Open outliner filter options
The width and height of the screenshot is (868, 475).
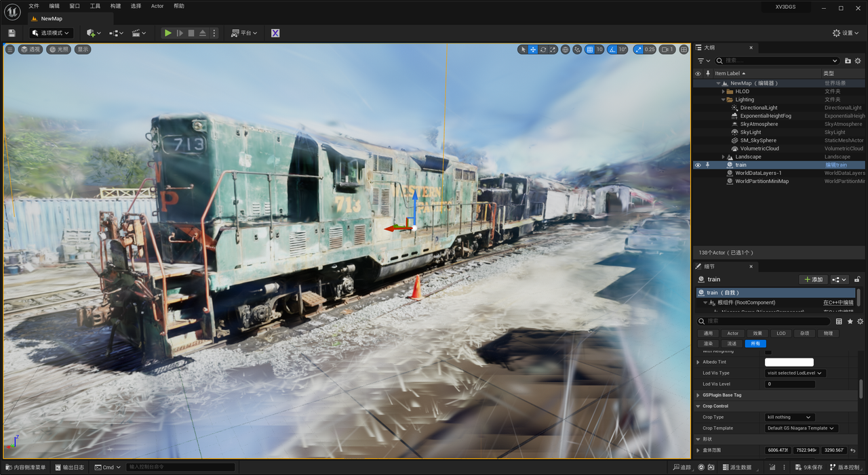(704, 61)
